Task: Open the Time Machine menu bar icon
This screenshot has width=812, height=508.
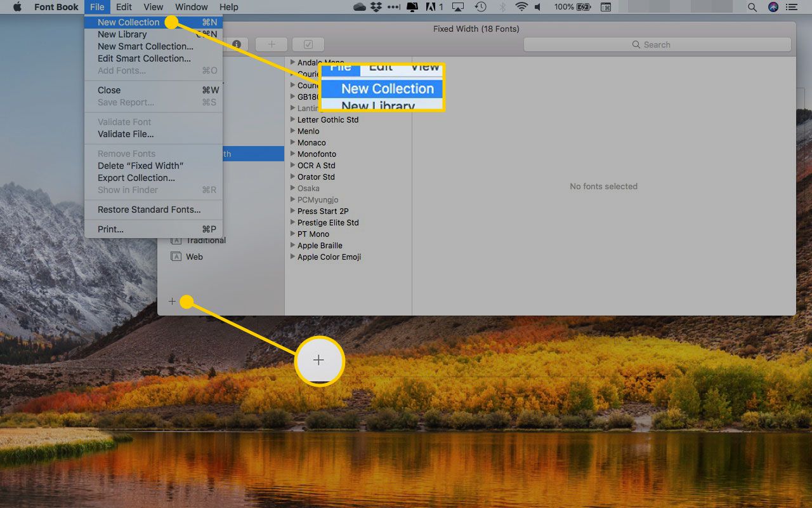Action: 481,7
